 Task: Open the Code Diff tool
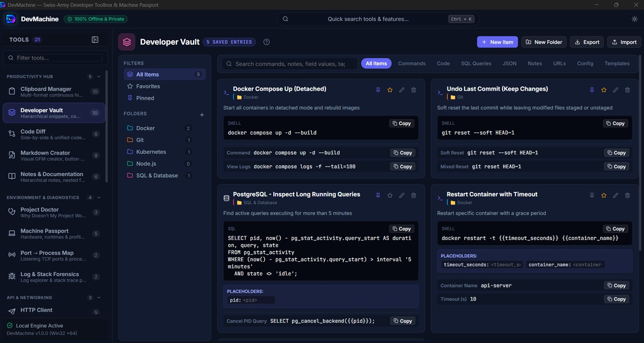pos(54,134)
